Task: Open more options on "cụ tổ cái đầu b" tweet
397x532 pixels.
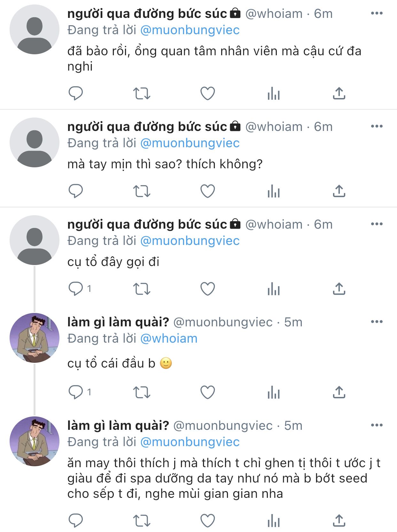Action: coord(377,322)
